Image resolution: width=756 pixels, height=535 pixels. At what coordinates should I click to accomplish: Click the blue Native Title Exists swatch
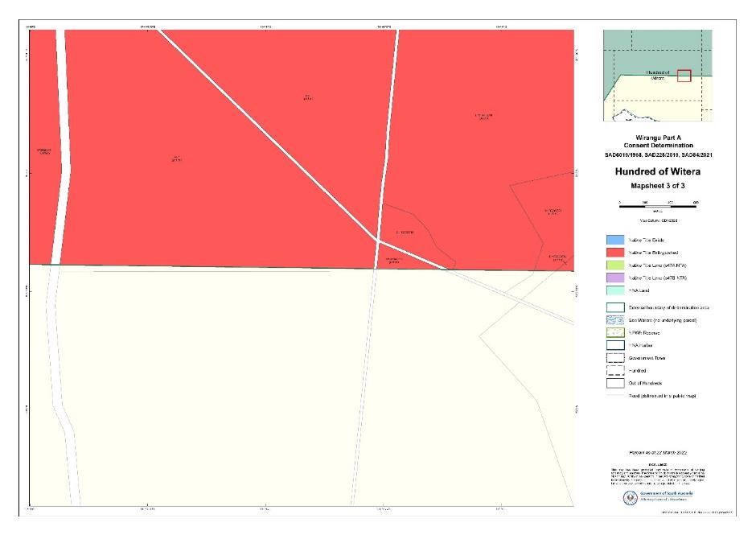click(x=615, y=240)
